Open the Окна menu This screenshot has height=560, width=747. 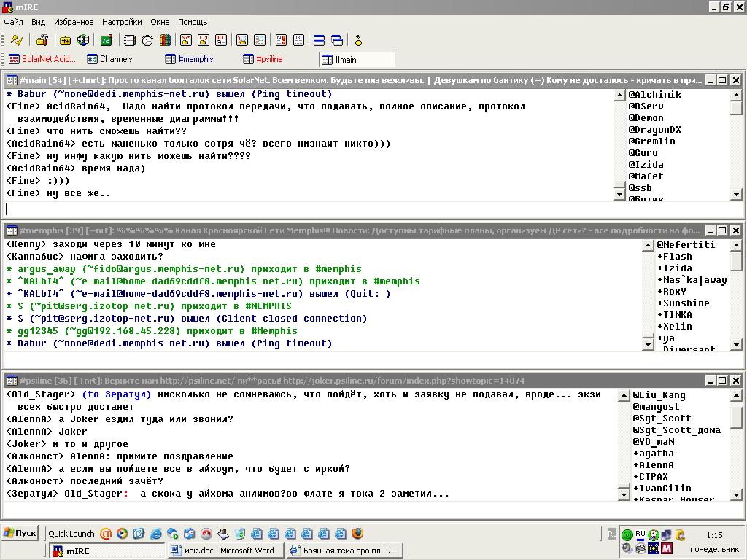tap(160, 22)
